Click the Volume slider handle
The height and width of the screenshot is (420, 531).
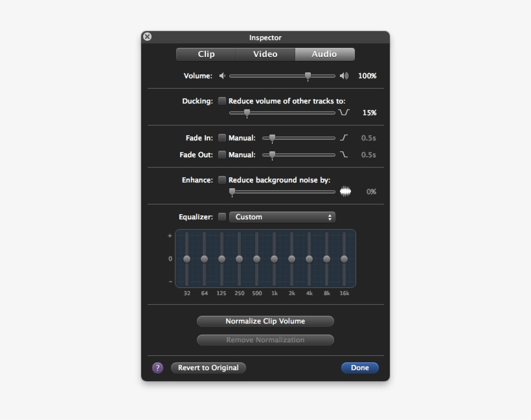click(308, 76)
